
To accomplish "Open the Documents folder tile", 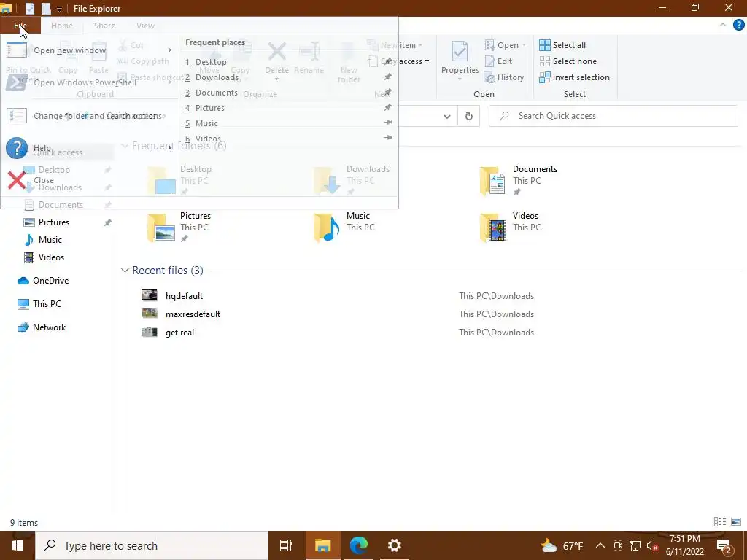I will [519, 181].
